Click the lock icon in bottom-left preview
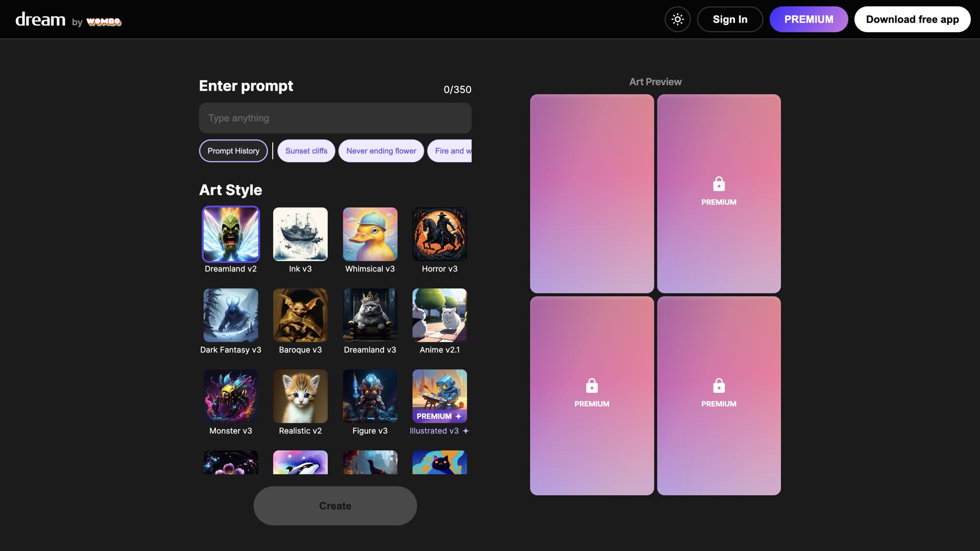This screenshot has height=551, width=980. [x=592, y=386]
